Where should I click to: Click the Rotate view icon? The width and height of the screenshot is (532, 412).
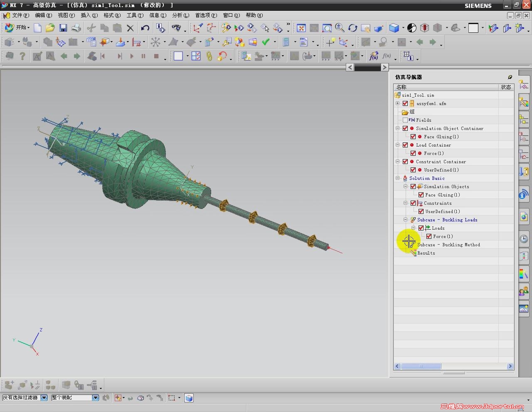[x=352, y=28]
